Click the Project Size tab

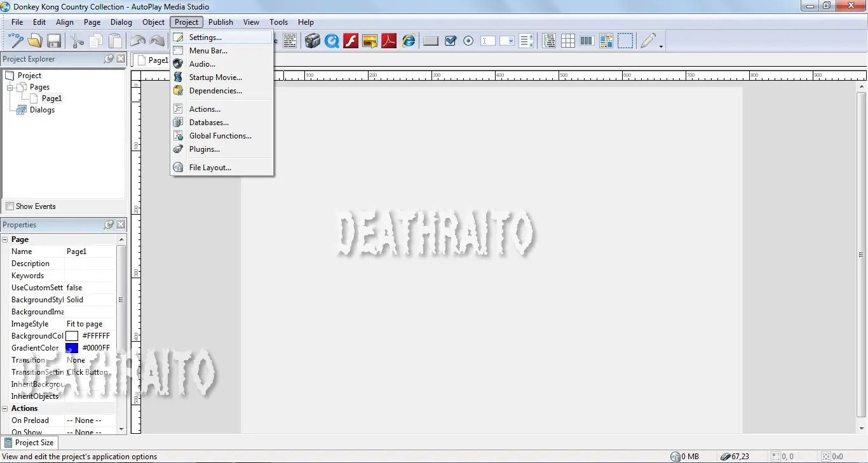click(x=29, y=443)
